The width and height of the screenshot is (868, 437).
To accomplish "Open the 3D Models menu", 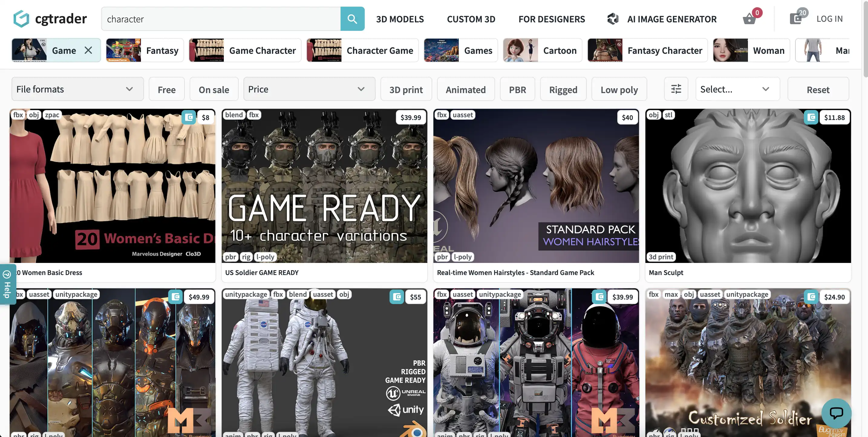I will [x=400, y=18].
